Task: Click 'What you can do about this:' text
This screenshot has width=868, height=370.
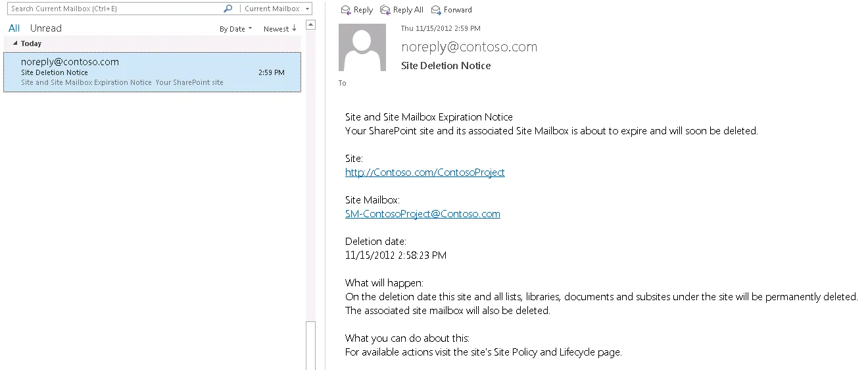Action: tap(407, 338)
